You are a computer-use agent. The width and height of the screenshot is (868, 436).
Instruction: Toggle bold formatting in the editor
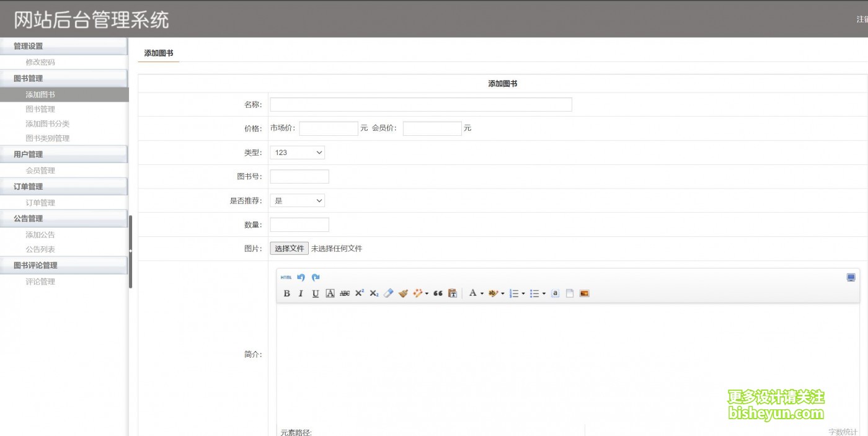[x=286, y=293]
